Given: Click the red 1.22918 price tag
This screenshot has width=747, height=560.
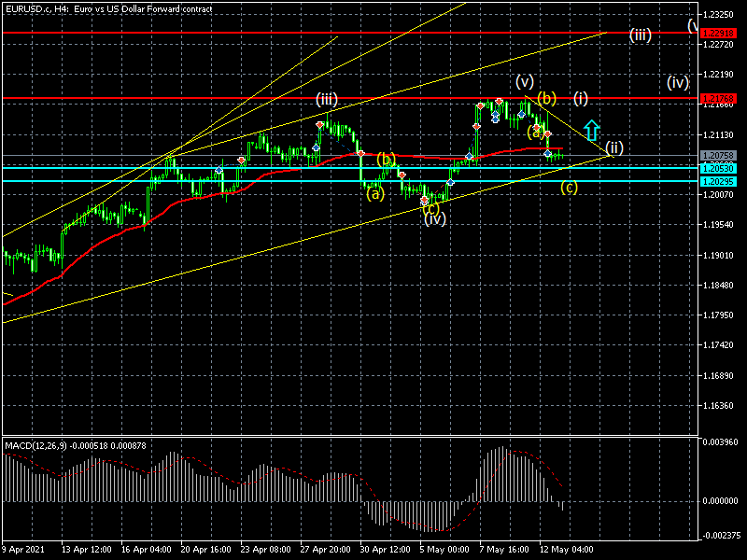Looking at the screenshot, I should 717,32.
